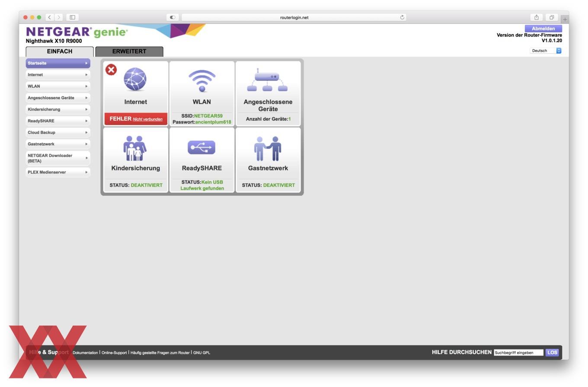Focus the routerlogin.net address bar

(x=294, y=17)
